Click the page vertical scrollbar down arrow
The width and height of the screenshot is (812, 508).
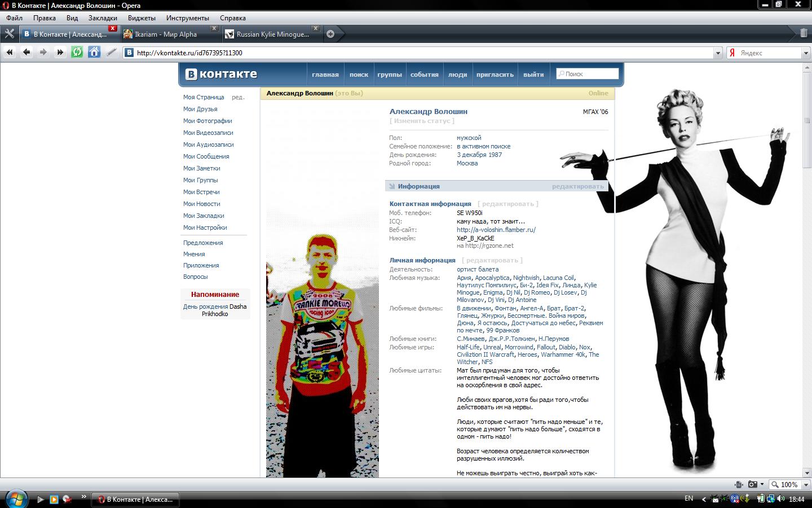click(x=807, y=473)
